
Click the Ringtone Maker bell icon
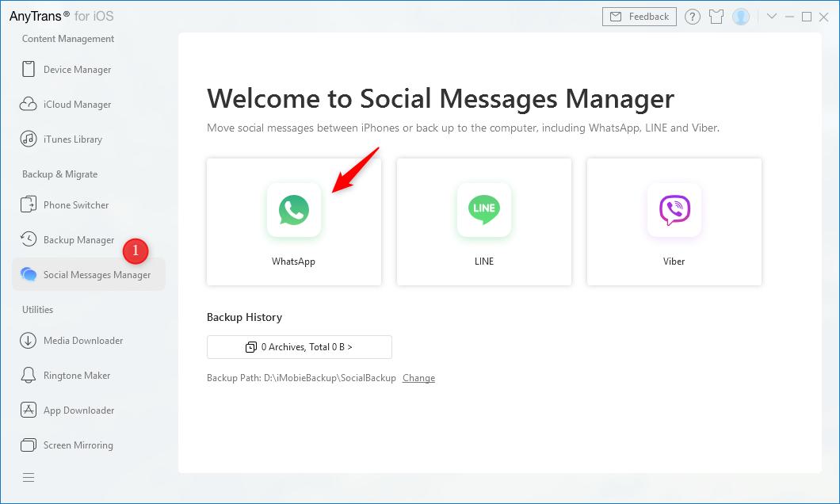point(29,375)
